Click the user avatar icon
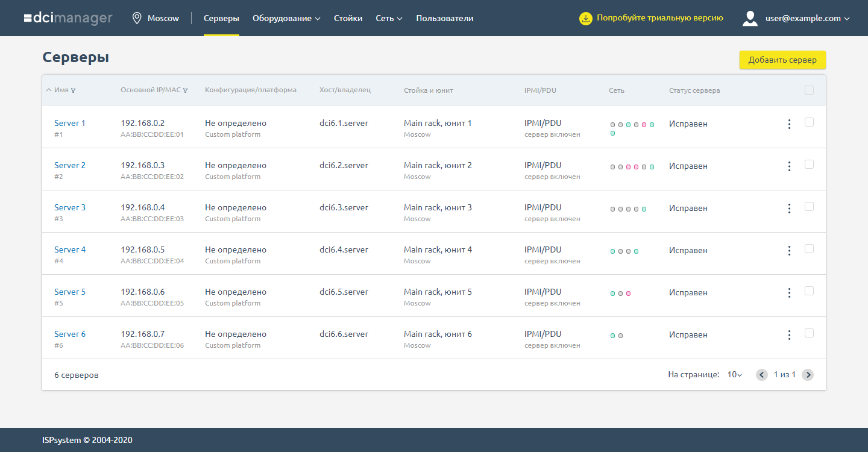The height and width of the screenshot is (452, 868). [750, 18]
